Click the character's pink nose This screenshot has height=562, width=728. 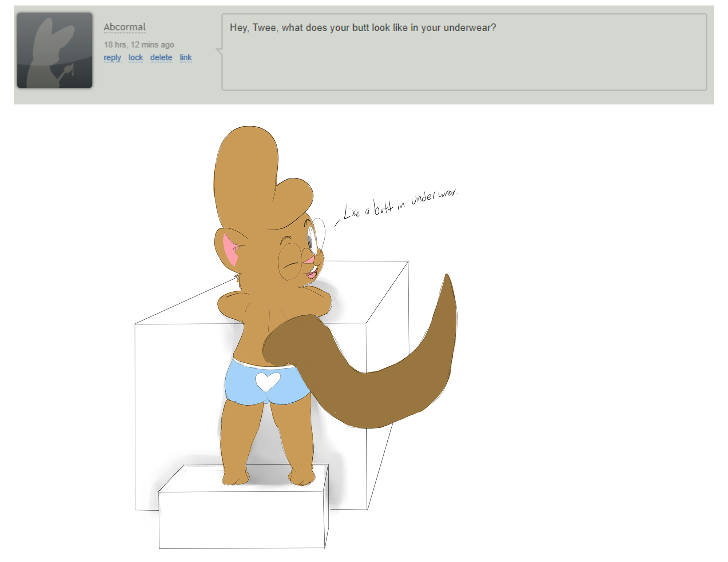(310, 259)
